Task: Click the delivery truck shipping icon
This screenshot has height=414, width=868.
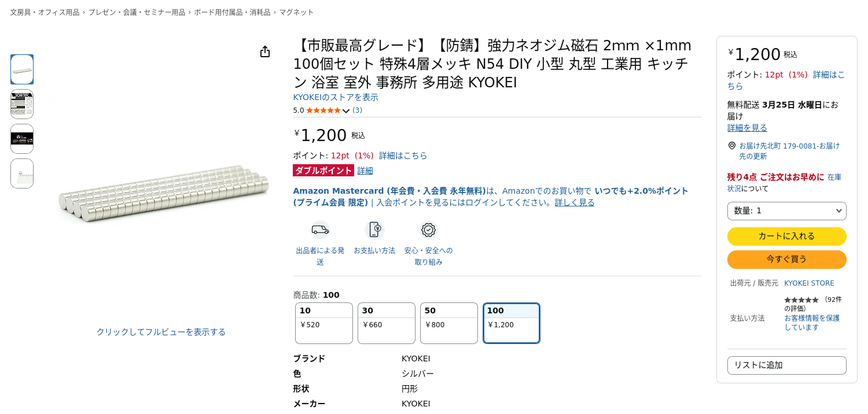Action: (320, 230)
